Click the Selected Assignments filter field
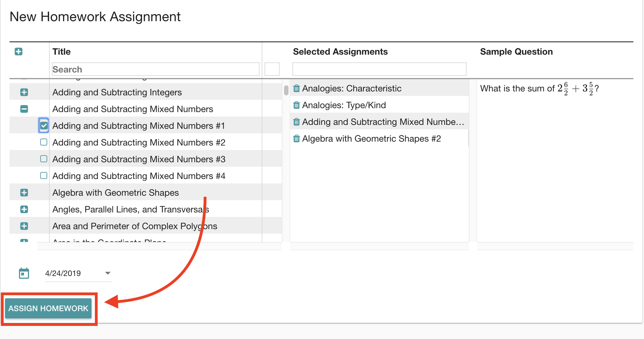The image size is (644, 339). (379, 69)
